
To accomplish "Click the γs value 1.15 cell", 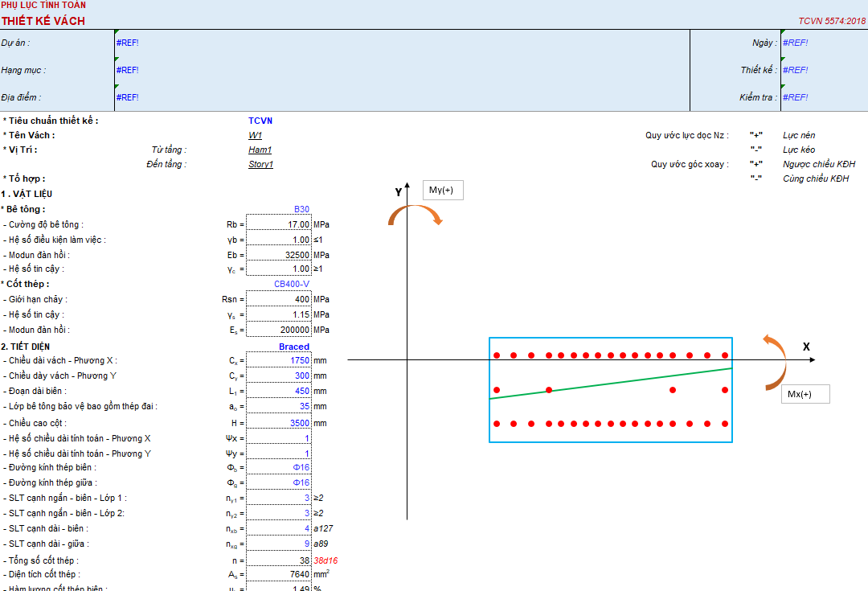I will [278, 314].
